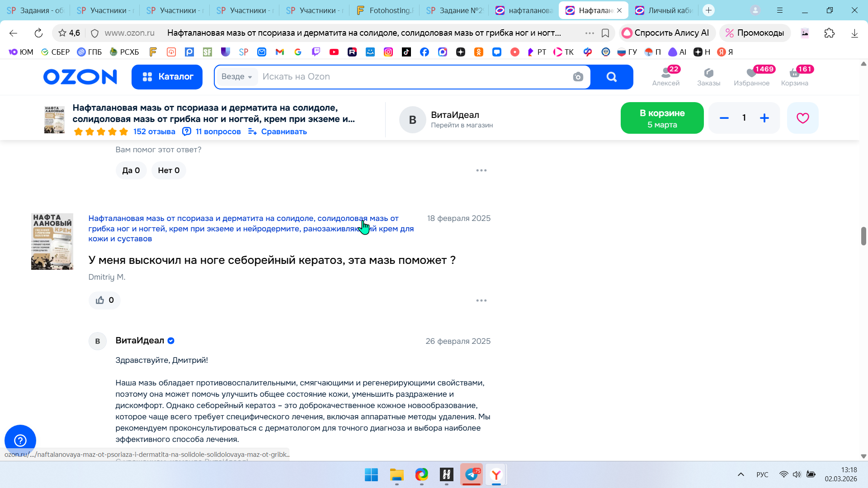Open the Корзина cart icon

(x=794, y=76)
